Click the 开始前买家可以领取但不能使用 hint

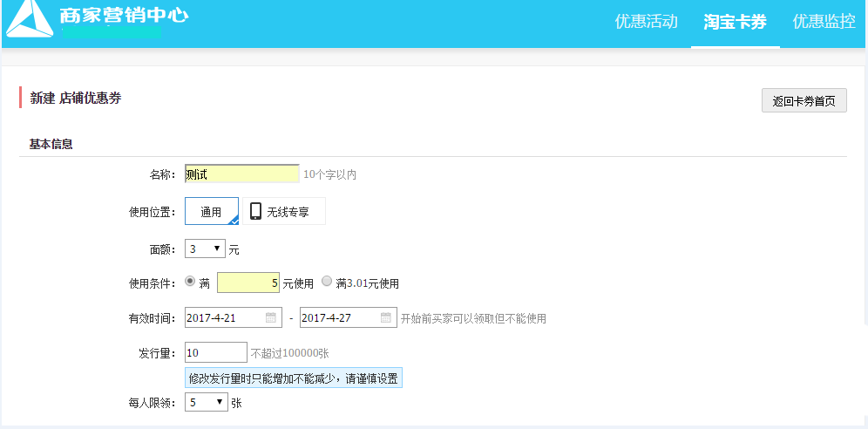[473, 319]
